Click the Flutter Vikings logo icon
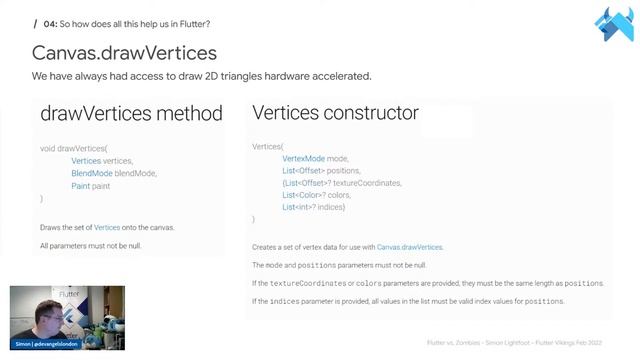This screenshot has width=640, height=360. click(x=615, y=24)
